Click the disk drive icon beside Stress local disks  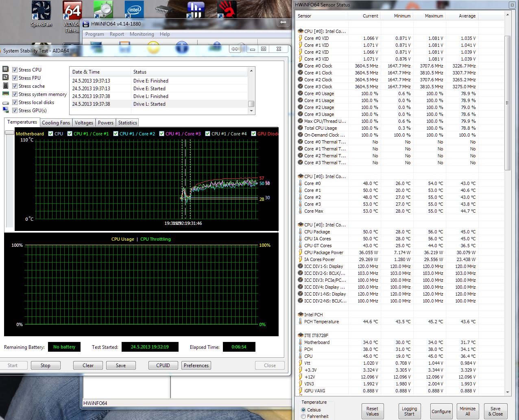(x=6, y=102)
